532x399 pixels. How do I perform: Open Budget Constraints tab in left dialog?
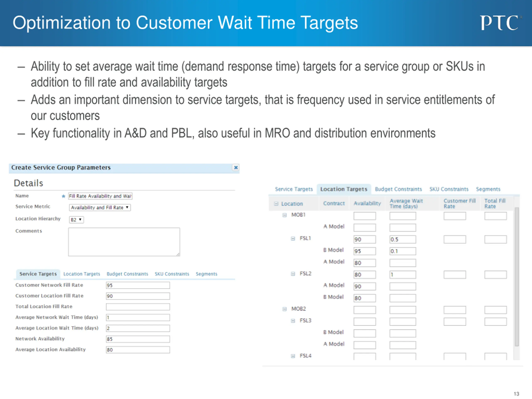[x=127, y=274]
